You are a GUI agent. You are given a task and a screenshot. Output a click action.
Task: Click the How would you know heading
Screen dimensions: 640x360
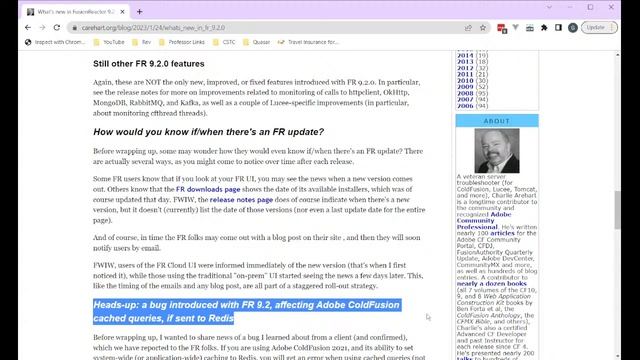click(208, 132)
